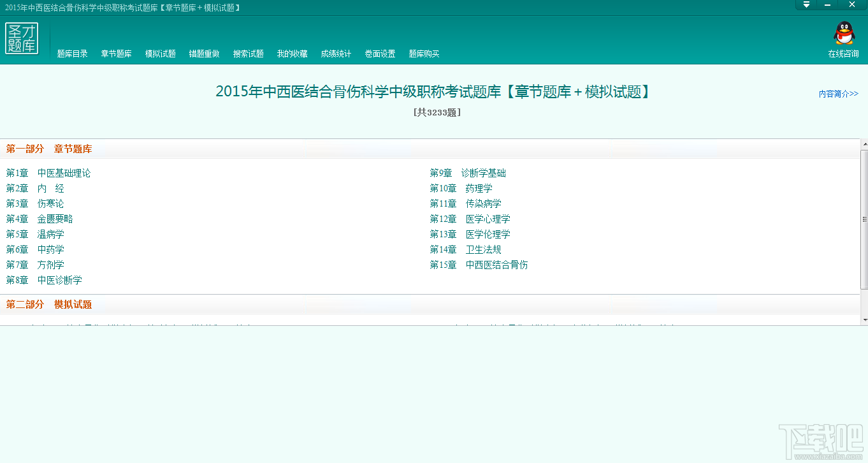
Task: Open the 模拟试题 menu item
Action: (x=161, y=54)
